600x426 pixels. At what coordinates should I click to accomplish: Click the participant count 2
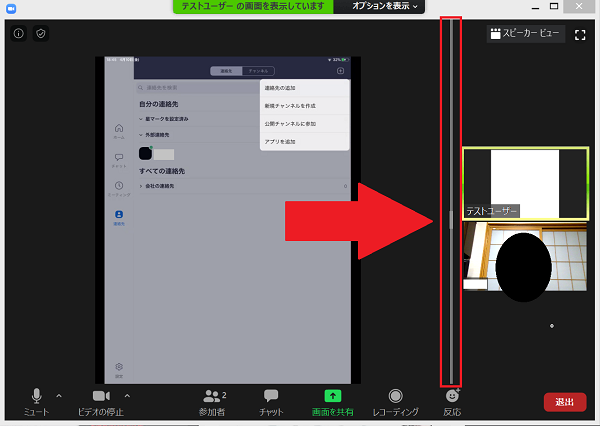coord(224,395)
